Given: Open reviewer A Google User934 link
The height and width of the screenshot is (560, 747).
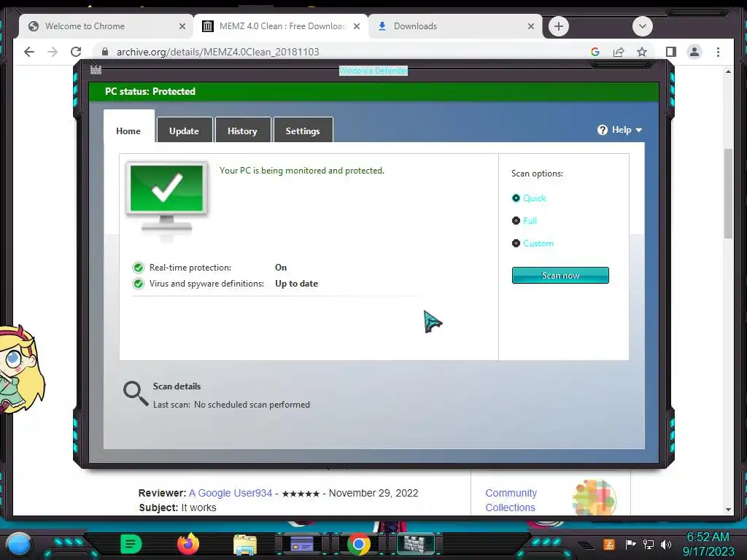Looking at the screenshot, I should pos(231,494).
